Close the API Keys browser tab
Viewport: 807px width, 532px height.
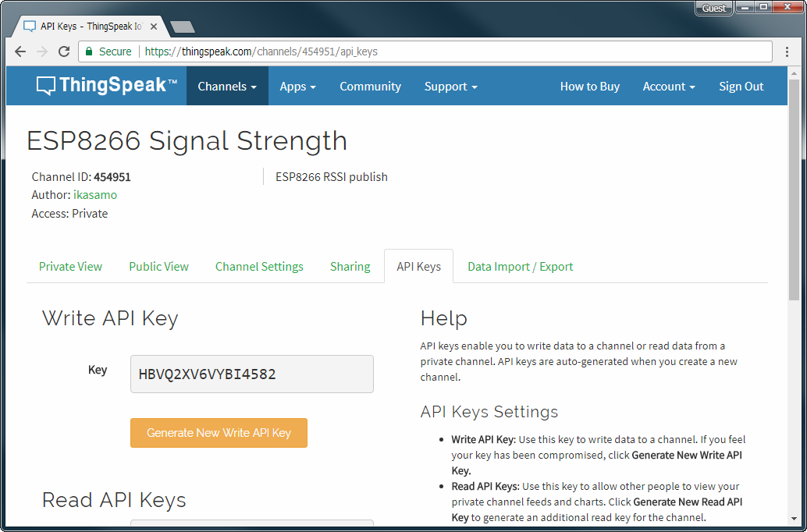coord(154,27)
